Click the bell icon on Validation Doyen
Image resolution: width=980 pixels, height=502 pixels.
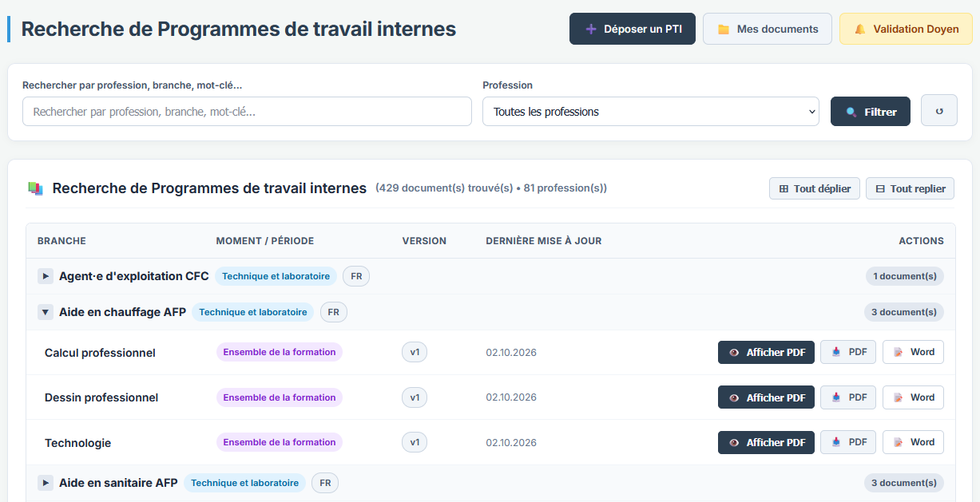[x=860, y=29]
